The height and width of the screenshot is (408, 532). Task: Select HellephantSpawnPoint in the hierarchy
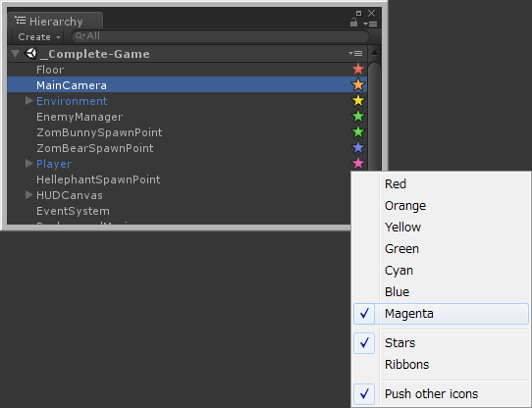coord(98,179)
